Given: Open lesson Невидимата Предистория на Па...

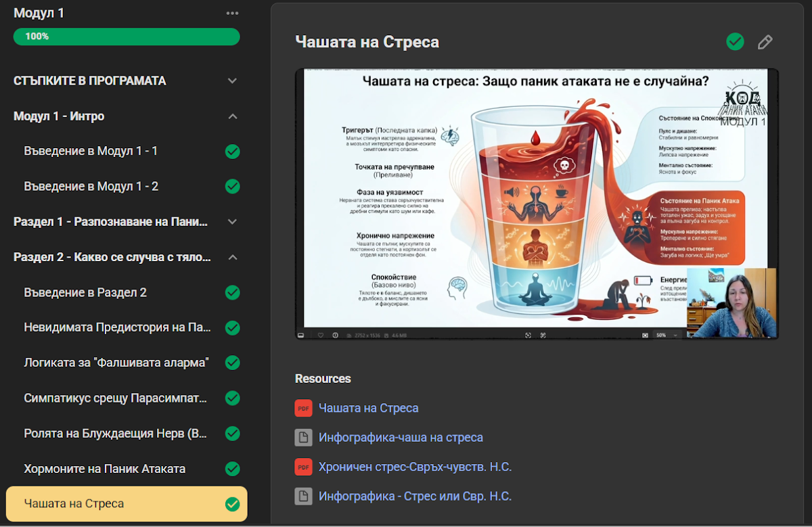Looking at the screenshot, I should click(x=117, y=327).
